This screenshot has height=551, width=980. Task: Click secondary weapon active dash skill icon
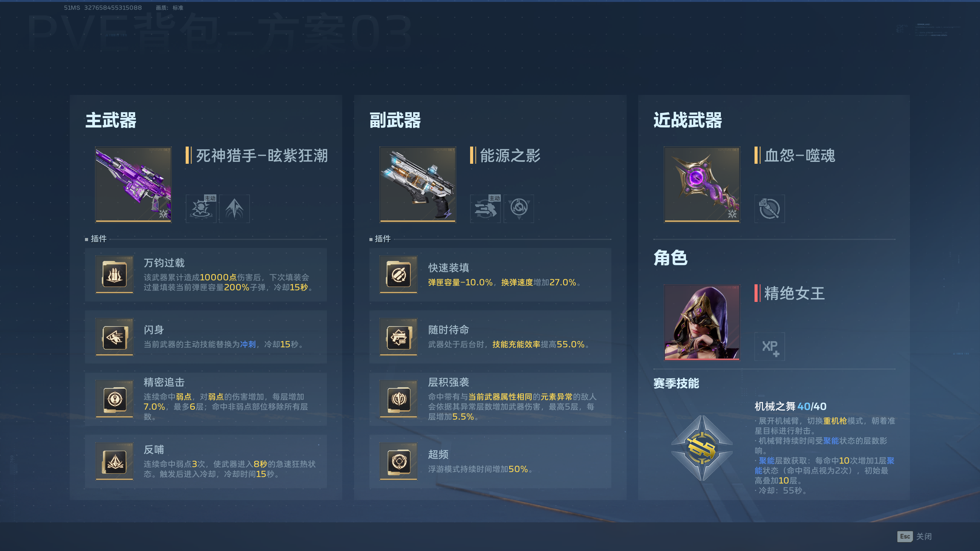click(x=485, y=209)
